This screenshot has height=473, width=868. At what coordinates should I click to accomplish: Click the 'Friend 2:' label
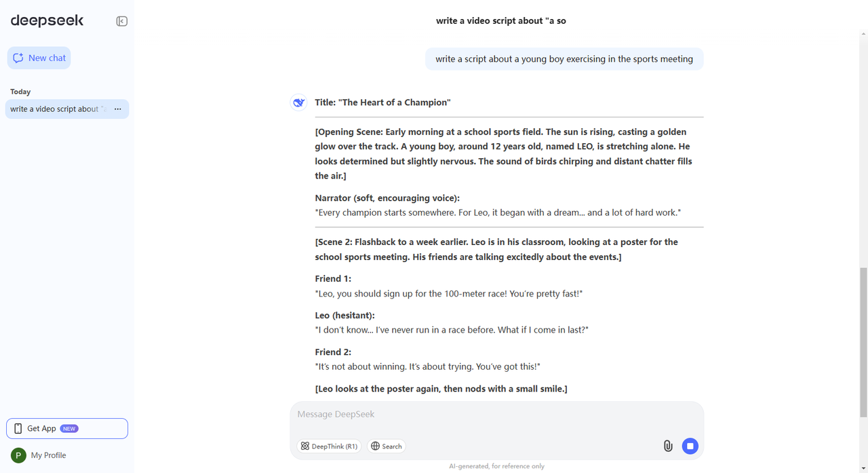coord(333,352)
